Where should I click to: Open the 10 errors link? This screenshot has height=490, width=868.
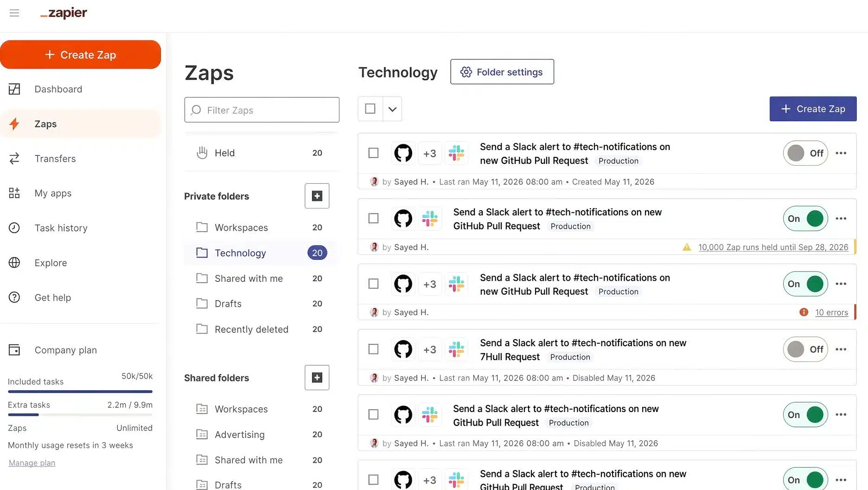[x=832, y=312]
